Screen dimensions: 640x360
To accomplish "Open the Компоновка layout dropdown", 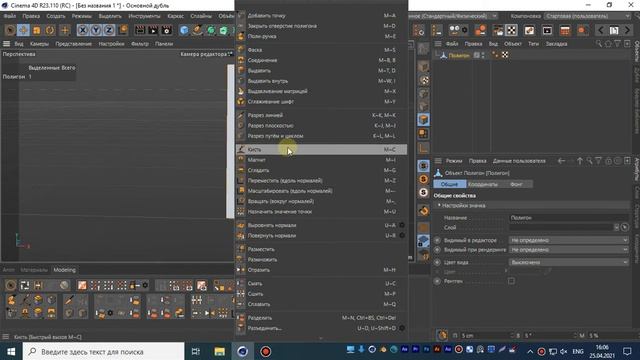I will tap(588, 16).
